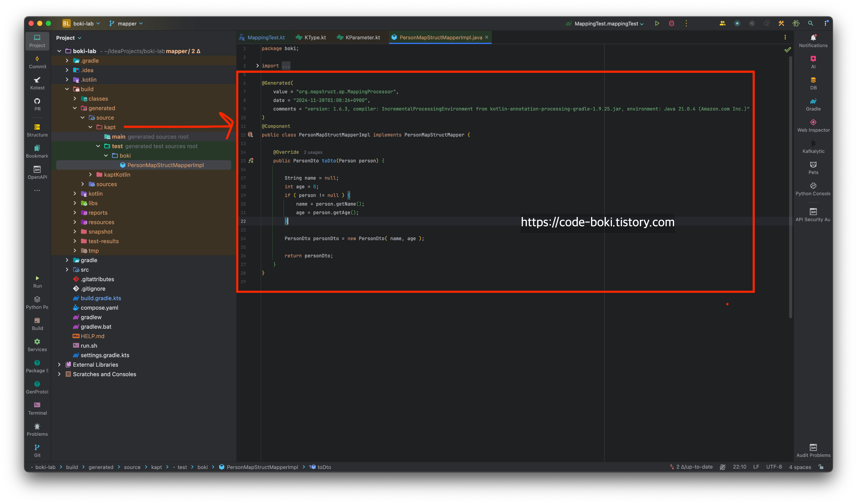Click the Search Everywhere magnifier icon
The width and height of the screenshot is (857, 504).
click(x=810, y=23)
